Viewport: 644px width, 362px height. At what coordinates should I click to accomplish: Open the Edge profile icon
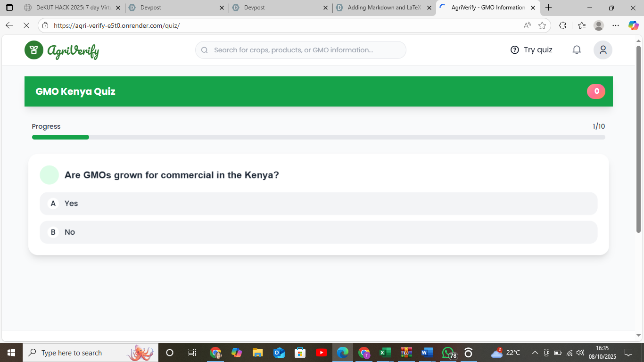coord(599,25)
